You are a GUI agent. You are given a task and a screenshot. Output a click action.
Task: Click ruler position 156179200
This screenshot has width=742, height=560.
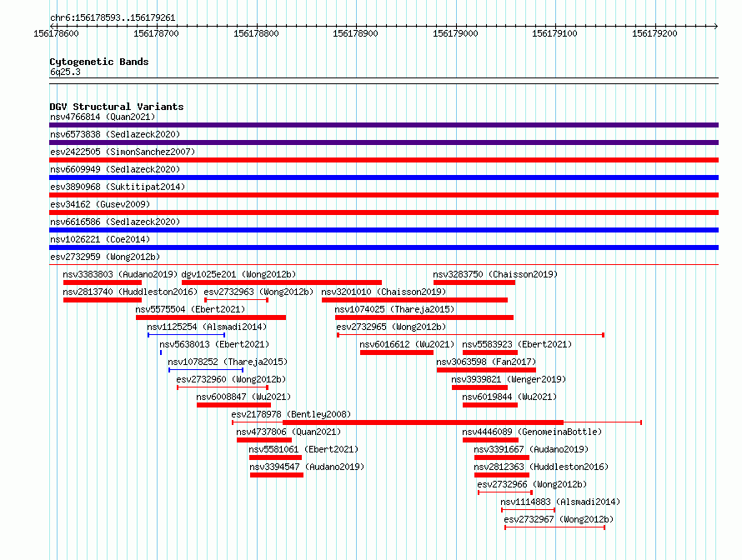[x=654, y=33]
